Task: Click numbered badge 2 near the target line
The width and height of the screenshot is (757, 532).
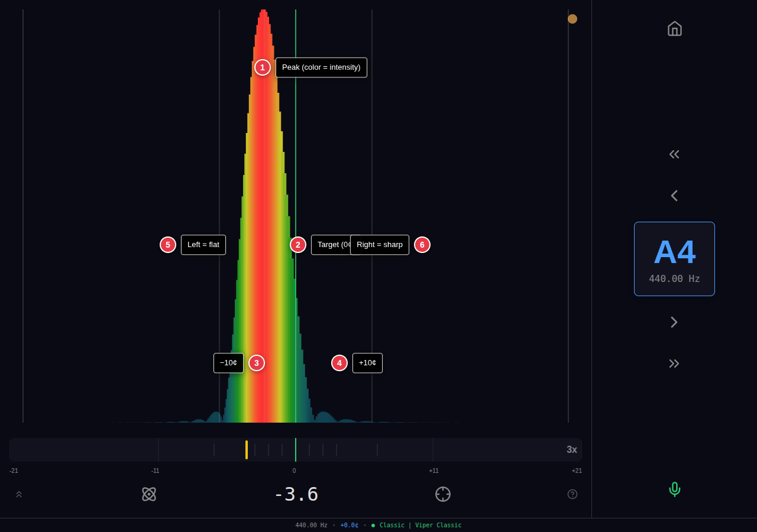Action: [297, 244]
